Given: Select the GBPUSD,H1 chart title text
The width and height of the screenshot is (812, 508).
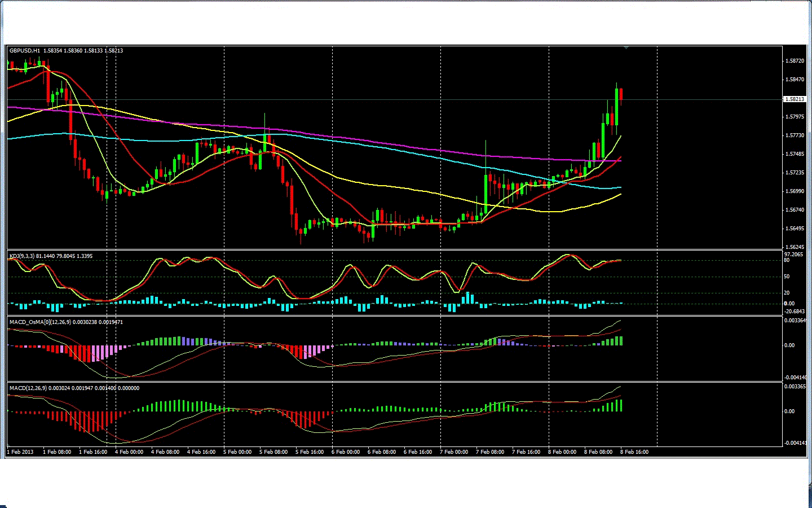Looking at the screenshot, I should (x=24, y=51).
